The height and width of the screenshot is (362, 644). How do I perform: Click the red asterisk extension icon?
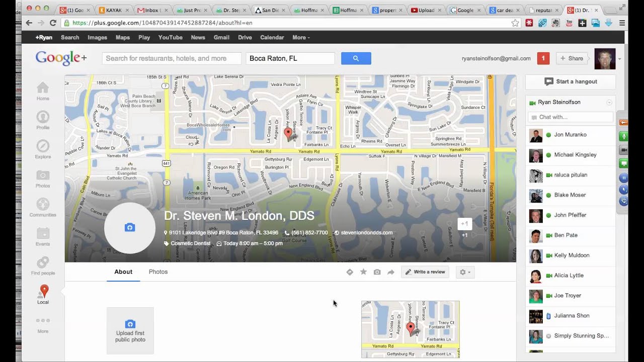tap(529, 23)
